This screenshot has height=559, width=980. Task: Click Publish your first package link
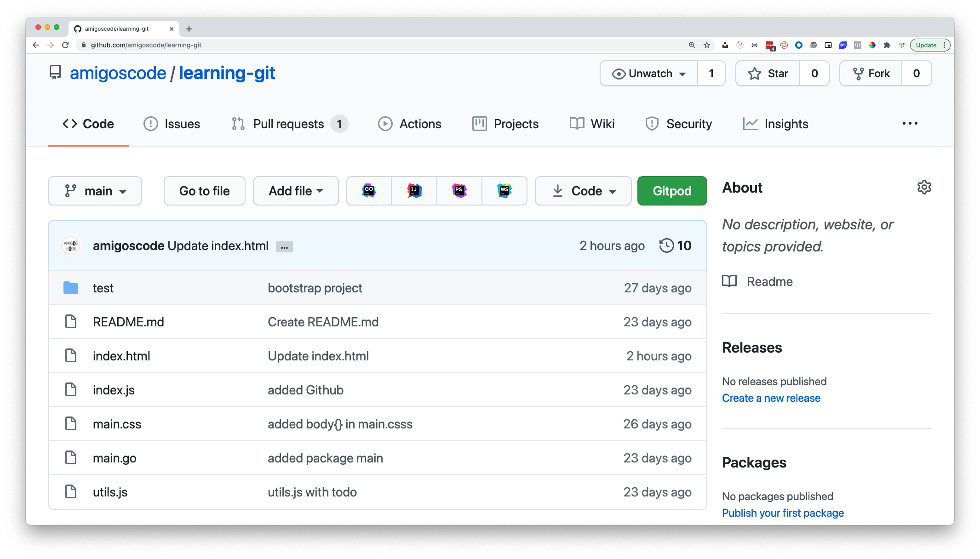(x=783, y=513)
